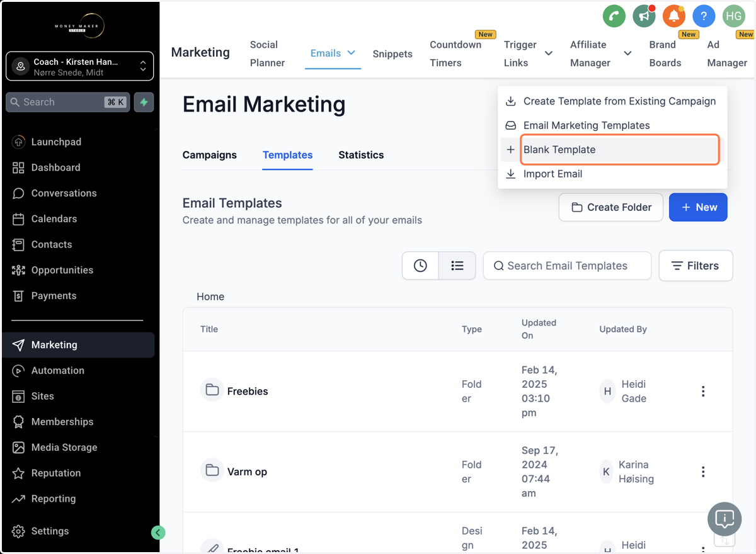Expand the Trigger Links dropdown arrow
This screenshot has height=554, width=756.
pyautogui.click(x=549, y=54)
